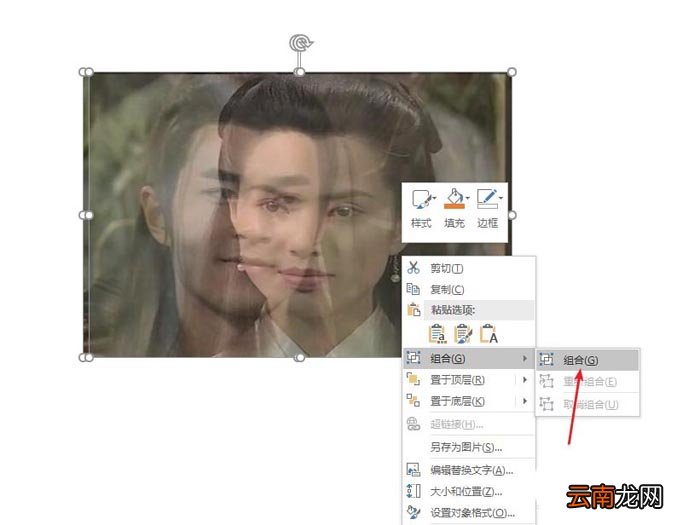Click the Copy pages icon

(x=413, y=289)
